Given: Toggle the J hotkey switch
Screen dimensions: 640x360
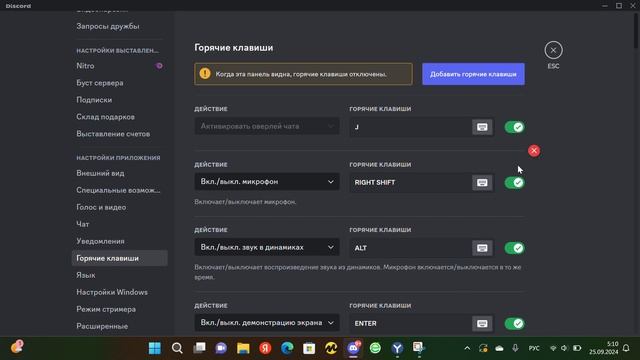Looking at the screenshot, I should (514, 127).
